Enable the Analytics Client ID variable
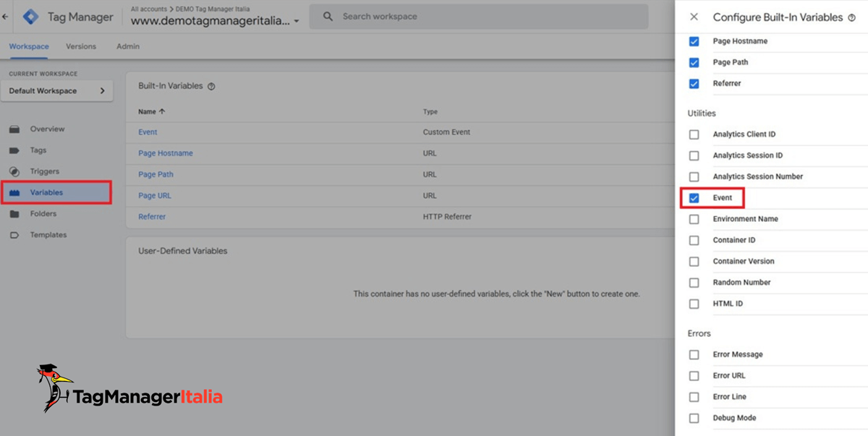 tap(694, 134)
